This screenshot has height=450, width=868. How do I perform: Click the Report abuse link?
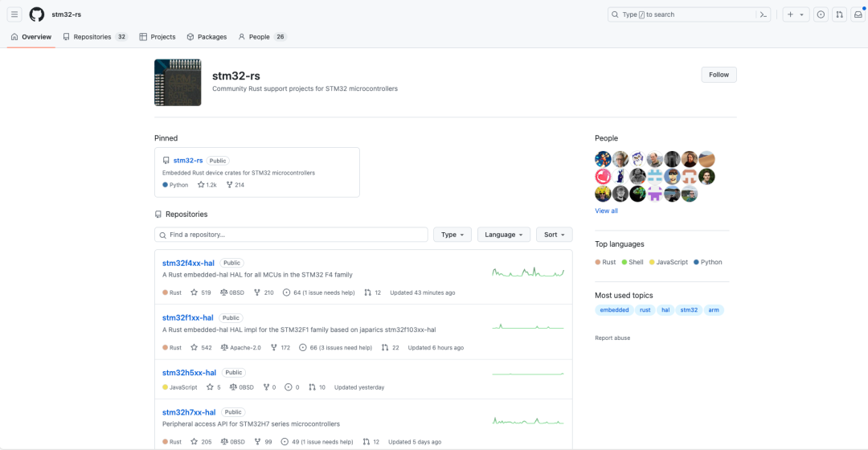(612, 338)
